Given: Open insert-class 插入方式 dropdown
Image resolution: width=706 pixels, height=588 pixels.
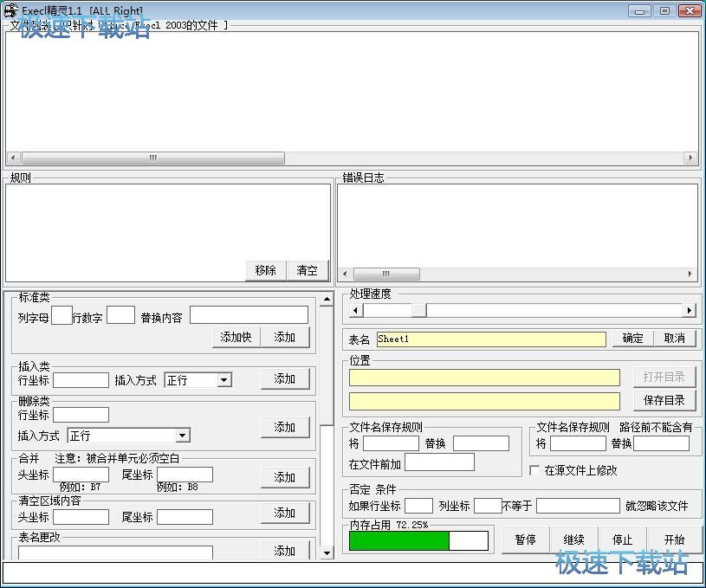Looking at the screenshot, I should [x=223, y=379].
